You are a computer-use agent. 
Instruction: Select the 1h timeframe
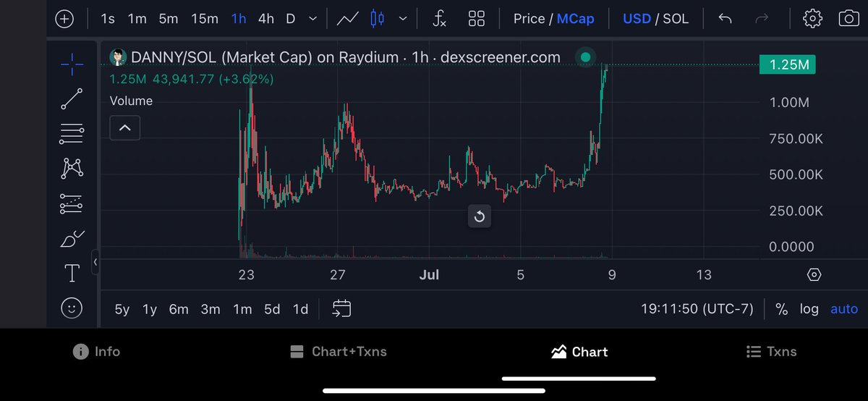coord(239,19)
